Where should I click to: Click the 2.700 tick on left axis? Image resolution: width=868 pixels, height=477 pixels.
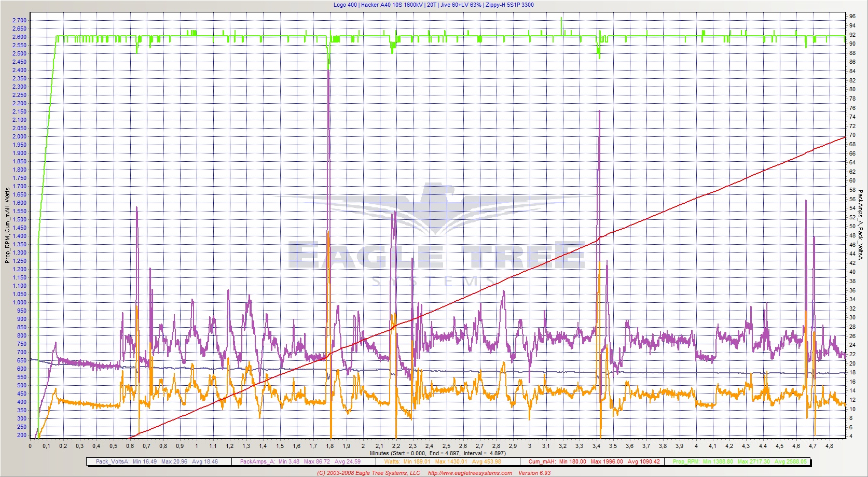tap(19, 21)
